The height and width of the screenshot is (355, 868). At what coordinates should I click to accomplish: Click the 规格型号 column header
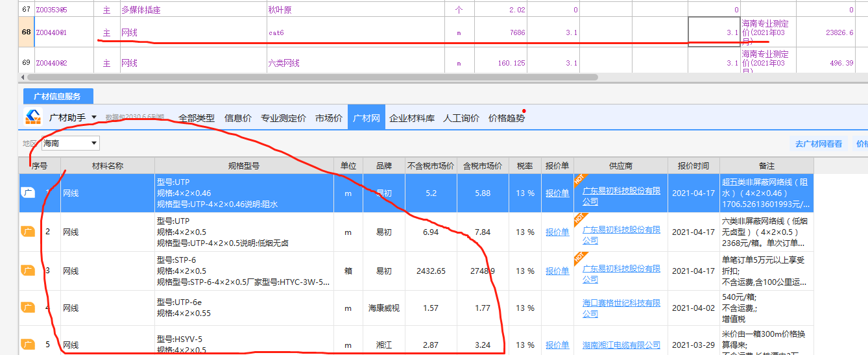244,165
